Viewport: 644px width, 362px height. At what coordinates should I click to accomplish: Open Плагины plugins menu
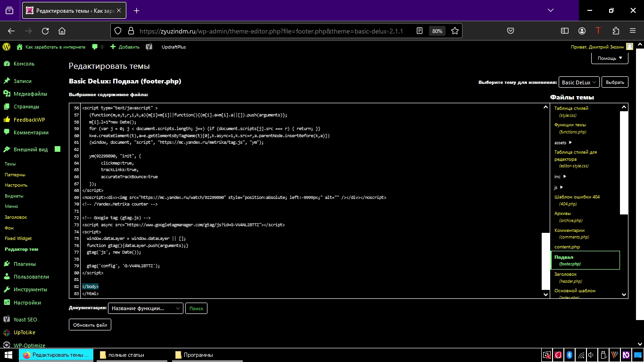tap(25, 264)
